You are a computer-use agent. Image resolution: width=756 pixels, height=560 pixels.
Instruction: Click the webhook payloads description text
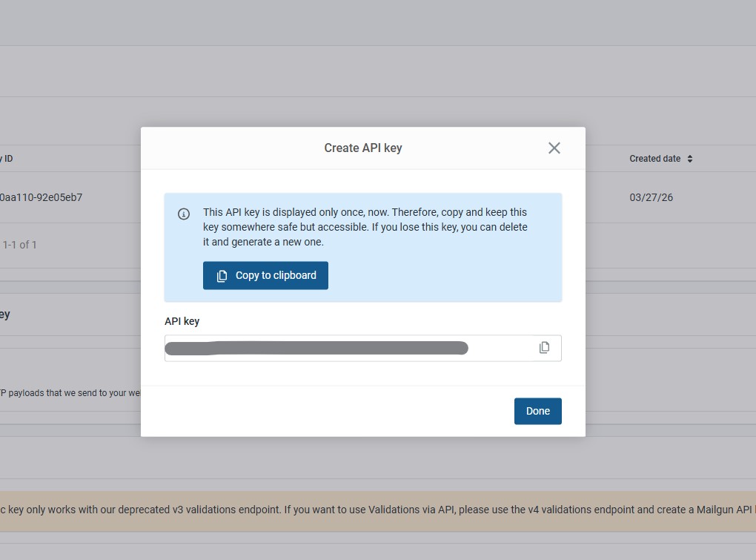pos(70,392)
